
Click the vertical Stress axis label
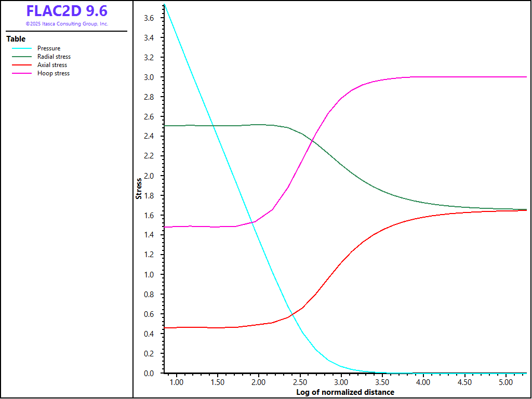[x=139, y=189]
